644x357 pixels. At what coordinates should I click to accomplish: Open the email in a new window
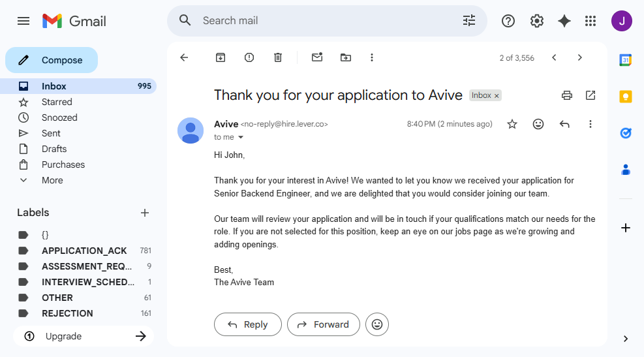tap(590, 95)
